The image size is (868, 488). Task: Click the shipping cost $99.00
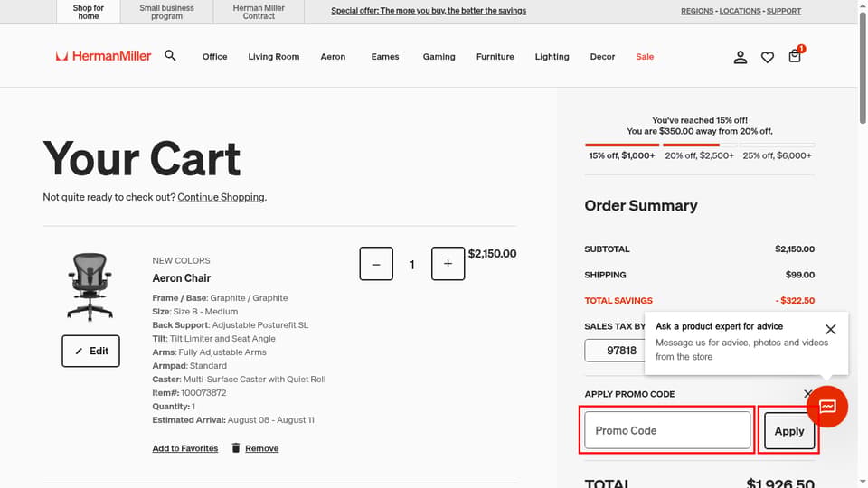[x=800, y=275]
